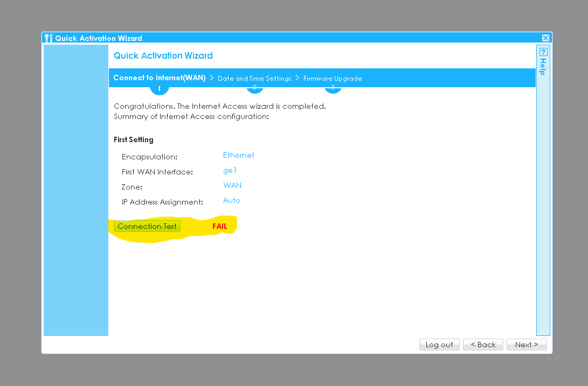Select the step 2 circle indicator
The width and height of the screenshot is (588, 386).
coord(254,87)
